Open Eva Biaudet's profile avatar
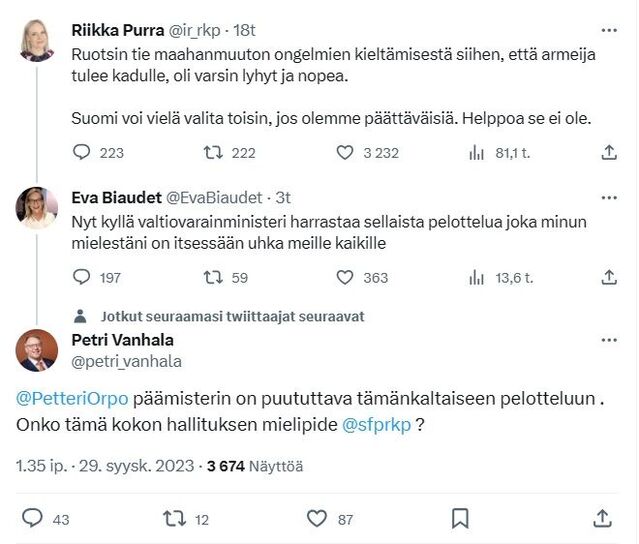The height and width of the screenshot is (544, 639). (x=37, y=208)
